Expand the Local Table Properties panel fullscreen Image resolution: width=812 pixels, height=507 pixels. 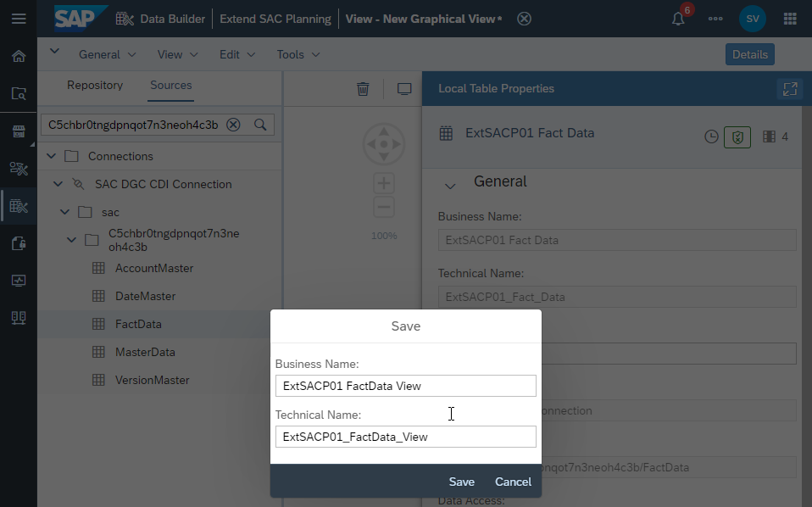point(790,89)
